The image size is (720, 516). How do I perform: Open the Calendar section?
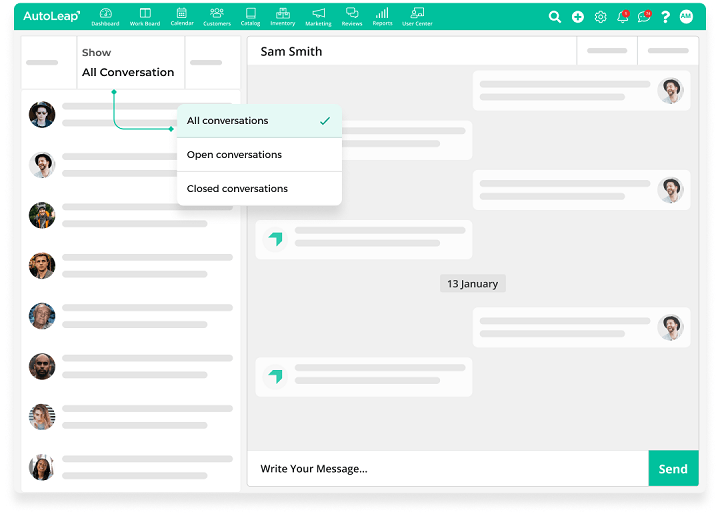point(181,16)
